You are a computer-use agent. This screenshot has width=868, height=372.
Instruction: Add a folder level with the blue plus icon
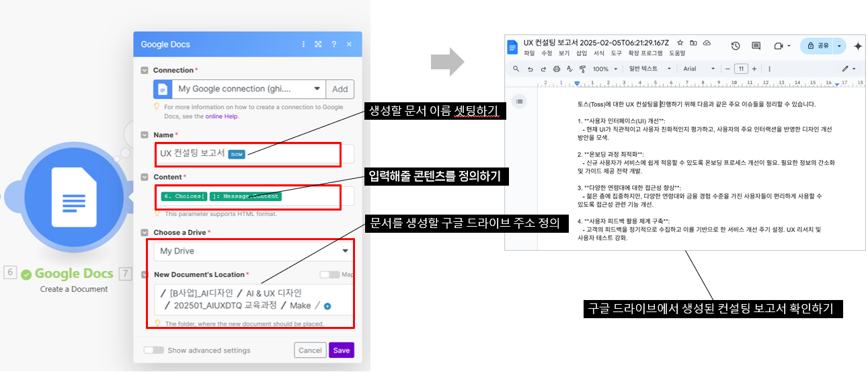pyautogui.click(x=327, y=306)
